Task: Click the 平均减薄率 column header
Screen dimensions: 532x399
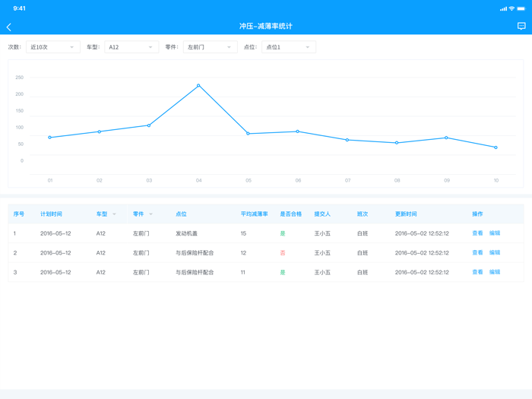Action: [255, 214]
